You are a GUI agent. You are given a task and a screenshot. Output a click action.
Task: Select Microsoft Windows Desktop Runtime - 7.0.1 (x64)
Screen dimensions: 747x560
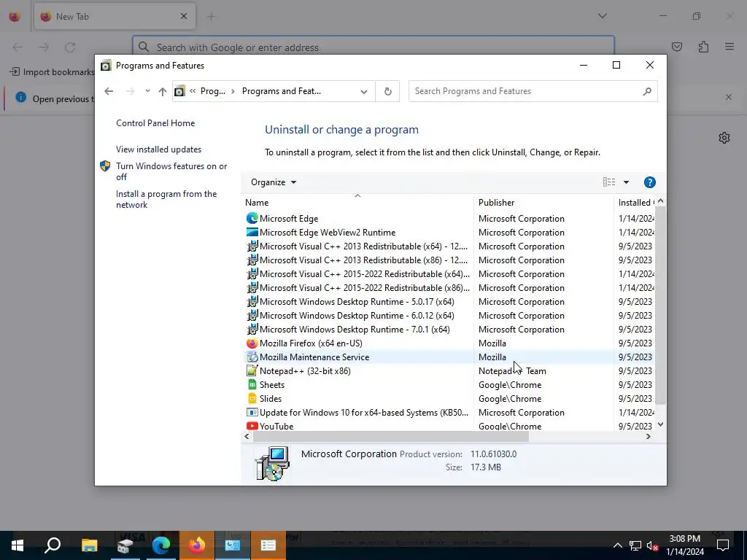[449, 329]
